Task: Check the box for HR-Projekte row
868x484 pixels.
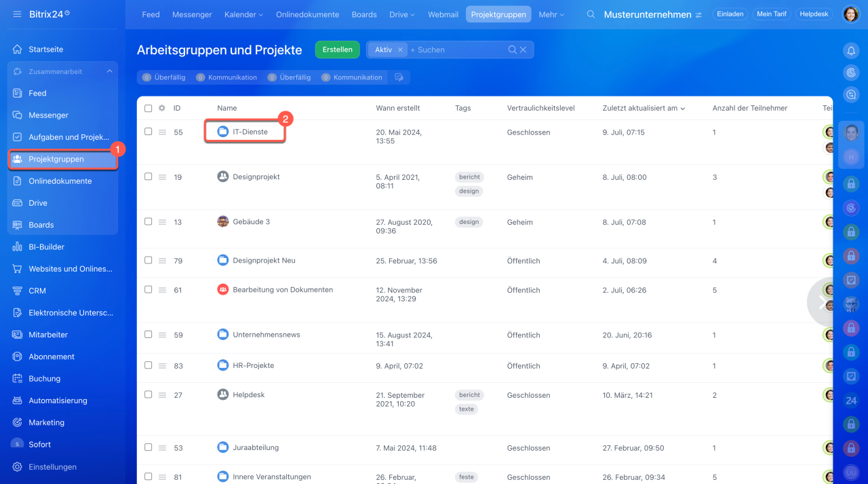Action: [x=149, y=365]
